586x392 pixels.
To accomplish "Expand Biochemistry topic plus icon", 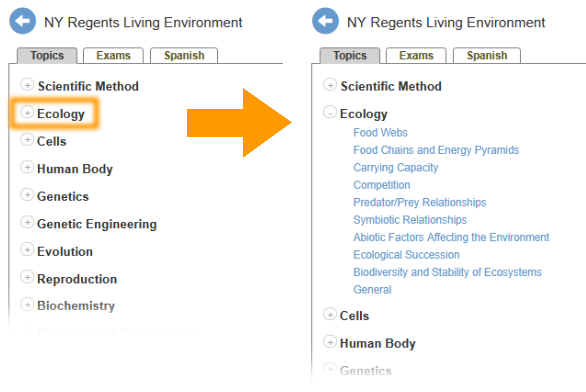I will coord(27,305).
